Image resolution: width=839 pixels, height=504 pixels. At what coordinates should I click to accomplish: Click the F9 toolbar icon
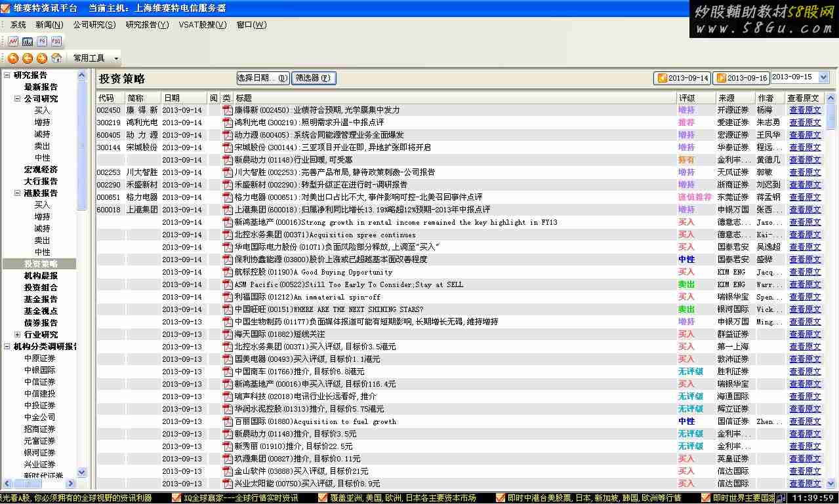[42, 41]
